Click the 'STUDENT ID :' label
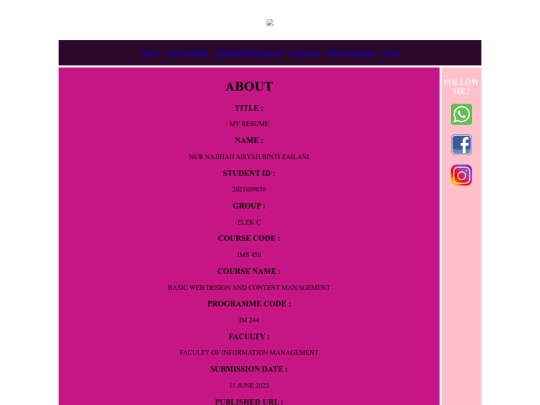The image size is (540, 405). (249, 173)
